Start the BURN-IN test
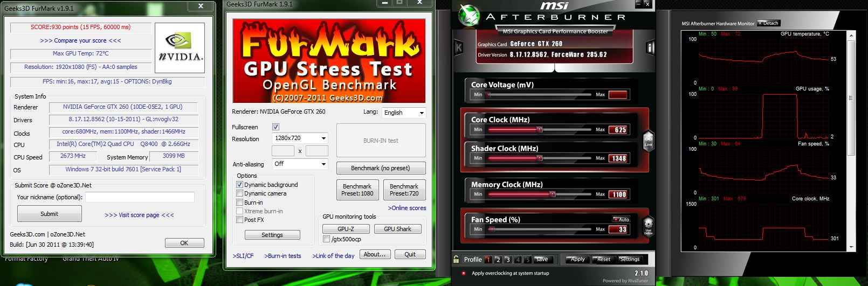Image resolution: width=868 pixels, height=286 pixels. pyautogui.click(x=381, y=141)
